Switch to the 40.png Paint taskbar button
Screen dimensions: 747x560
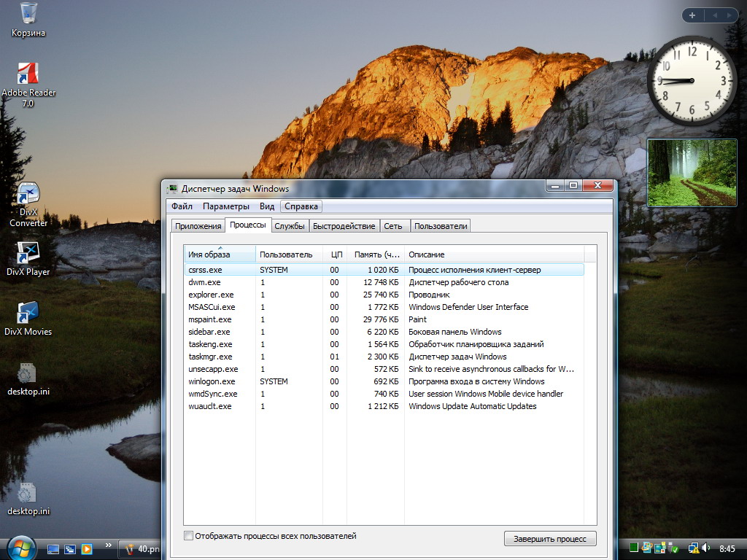(x=141, y=549)
